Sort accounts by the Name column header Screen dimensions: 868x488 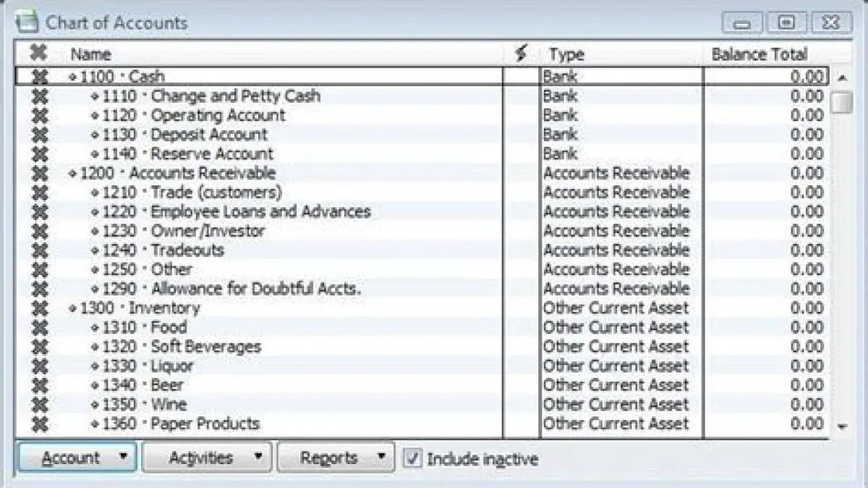click(90, 54)
